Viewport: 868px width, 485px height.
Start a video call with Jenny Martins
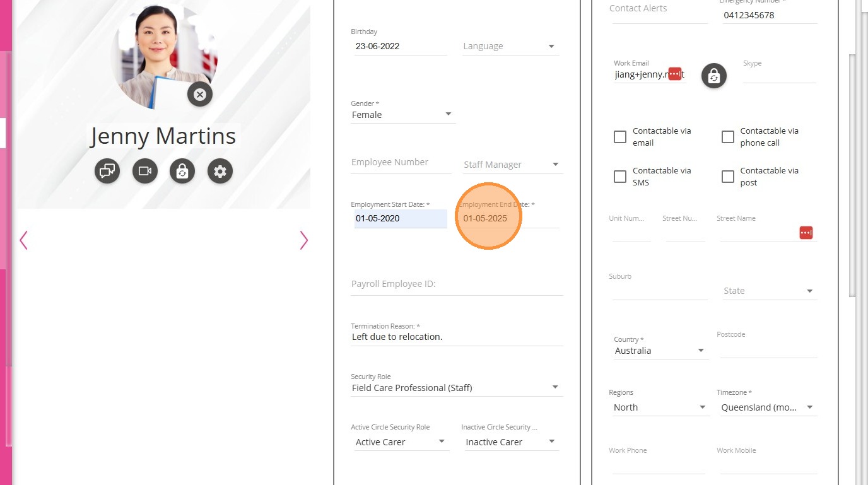pos(145,171)
